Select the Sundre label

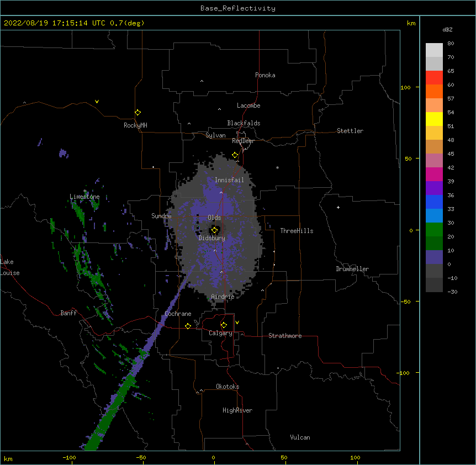161,216
